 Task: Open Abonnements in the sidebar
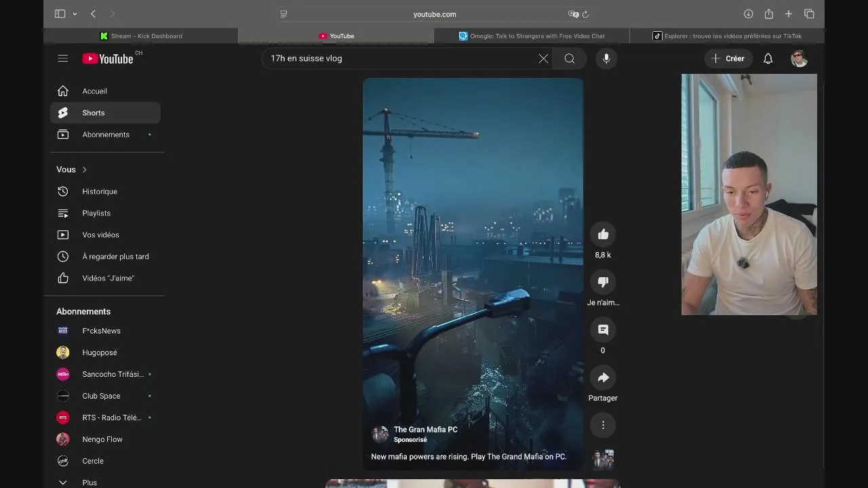(x=105, y=134)
